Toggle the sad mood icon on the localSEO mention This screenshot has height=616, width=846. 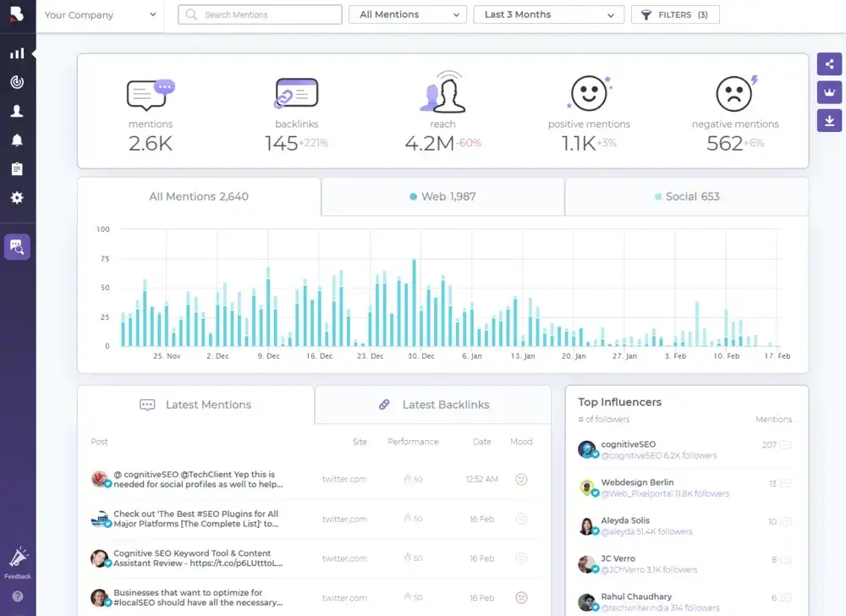522,597
